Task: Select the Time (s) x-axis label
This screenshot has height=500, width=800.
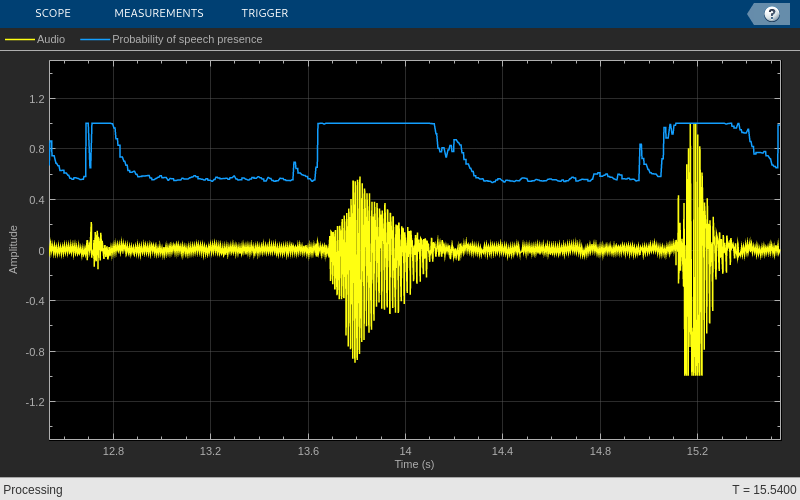Action: point(414,464)
